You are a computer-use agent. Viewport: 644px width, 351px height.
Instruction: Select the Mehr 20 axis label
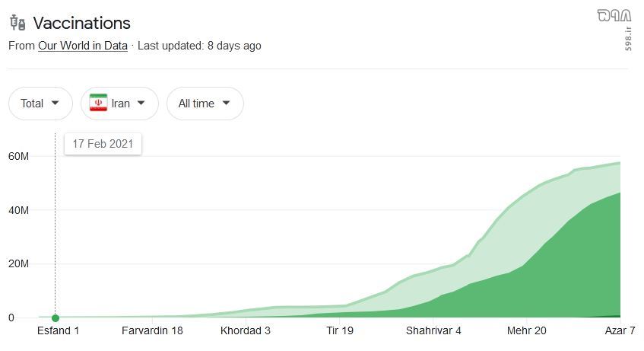coord(527,330)
